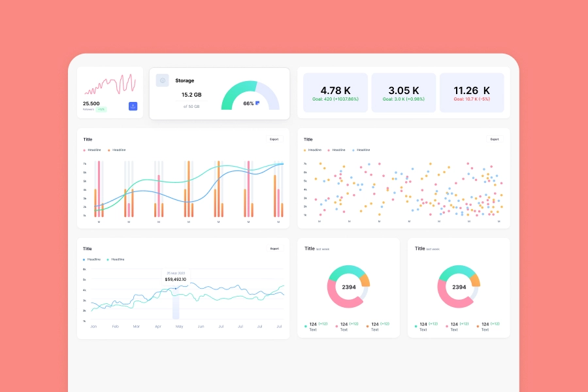
Task: Click the Jun label on the line chart axis
Action: point(201,327)
